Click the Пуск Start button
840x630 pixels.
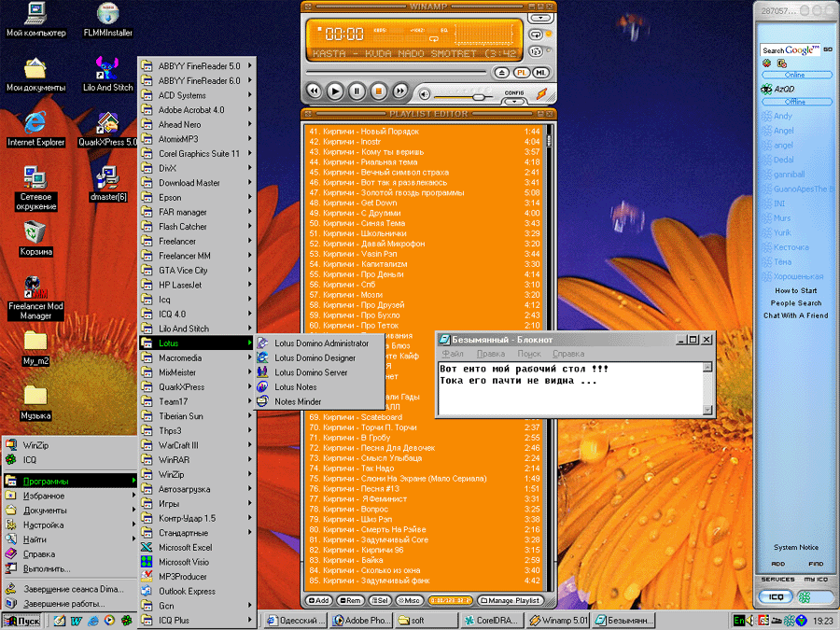tap(22, 621)
